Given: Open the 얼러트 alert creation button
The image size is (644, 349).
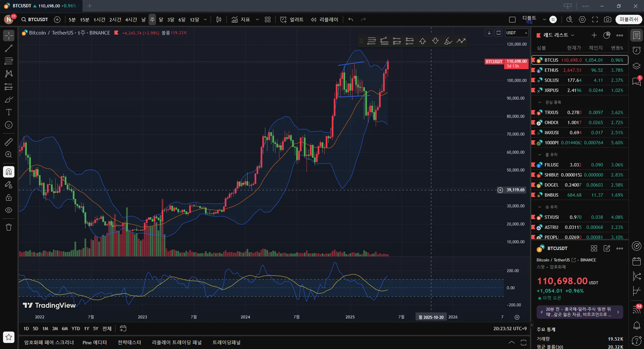Looking at the screenshot, I should (x=292, y=19).
